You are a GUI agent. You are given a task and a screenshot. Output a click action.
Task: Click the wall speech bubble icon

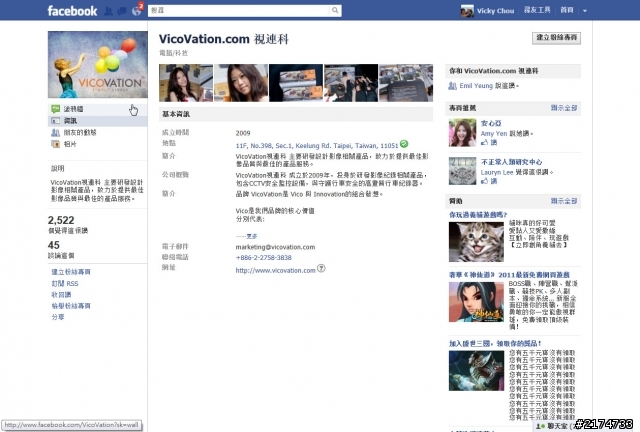(x=56, y=109)
